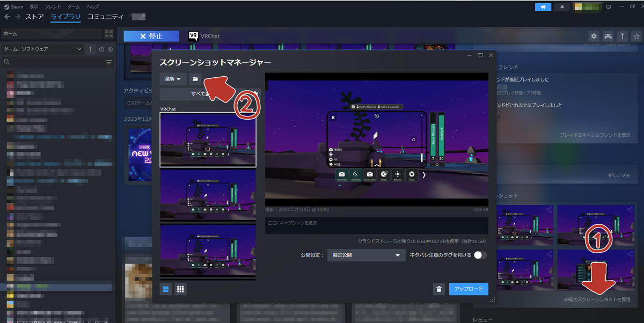
Task: Open VRChat game settings gear
Action: point(594,36)
